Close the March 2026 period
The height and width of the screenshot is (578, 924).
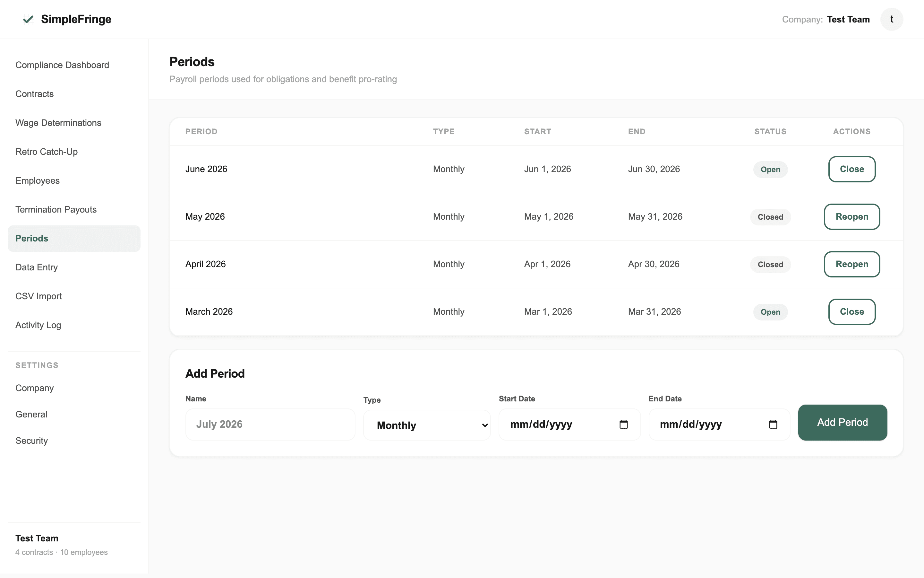(852, 311)
